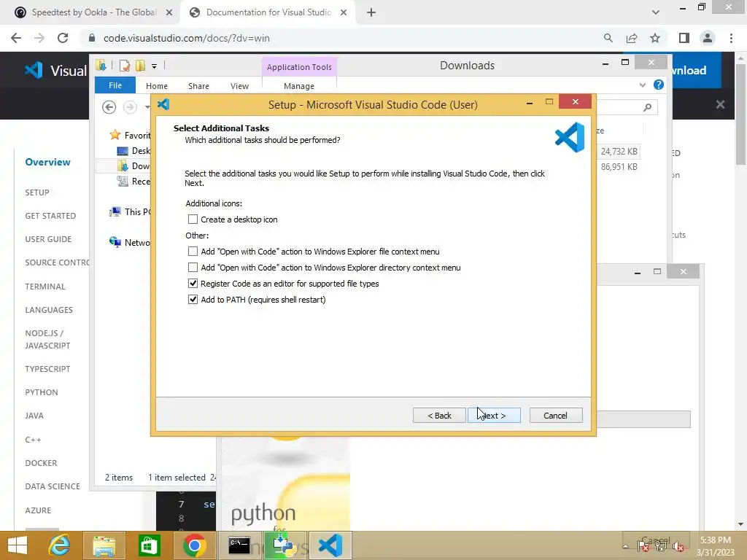Open the Share ribbon tab in Explorer

[x=198, y=86]
